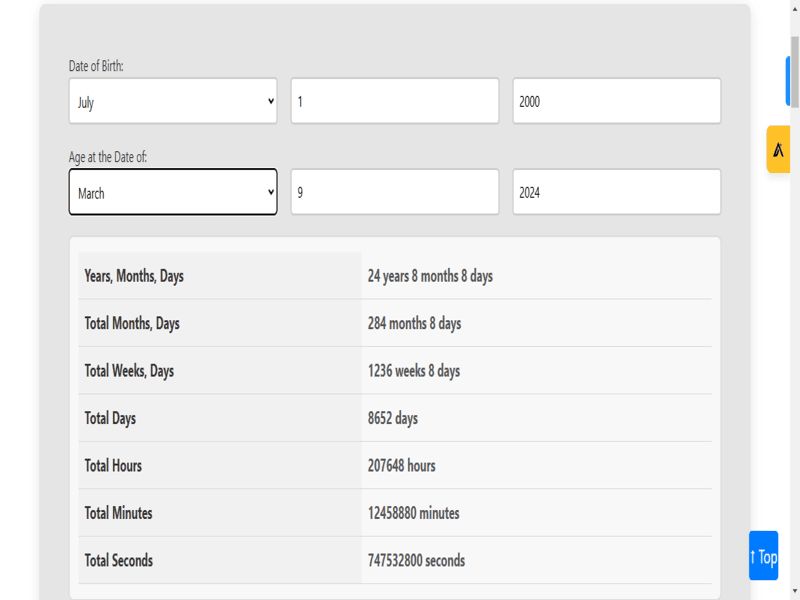
Task: Click the blue tab at right edge
Action: point(788,82)
